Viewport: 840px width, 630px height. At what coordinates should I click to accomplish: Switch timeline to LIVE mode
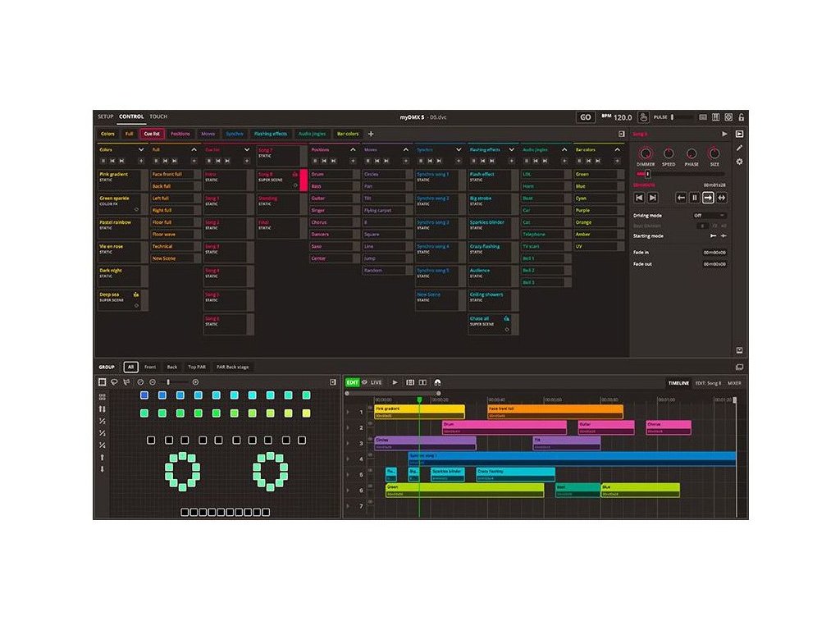pyautogui.click(x=372, y=382)
